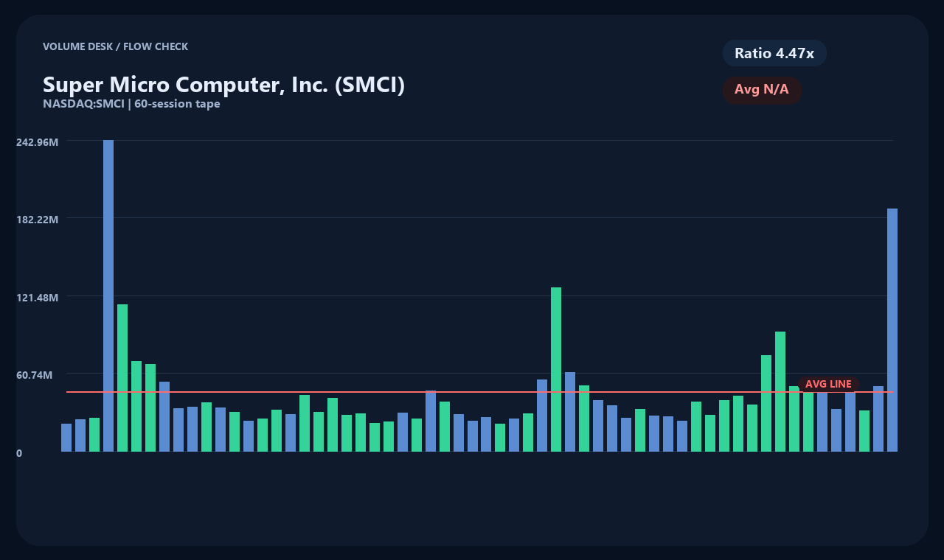Click the Ratio 4.47x badge
This screenshot has height=560, width=944.
[x=774, y=53]
